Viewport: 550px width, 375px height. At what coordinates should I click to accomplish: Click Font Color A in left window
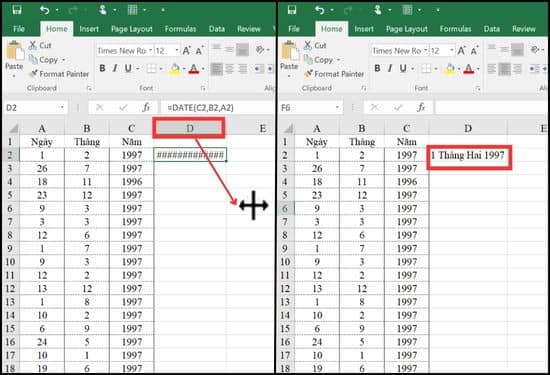[x=194, y=68]
